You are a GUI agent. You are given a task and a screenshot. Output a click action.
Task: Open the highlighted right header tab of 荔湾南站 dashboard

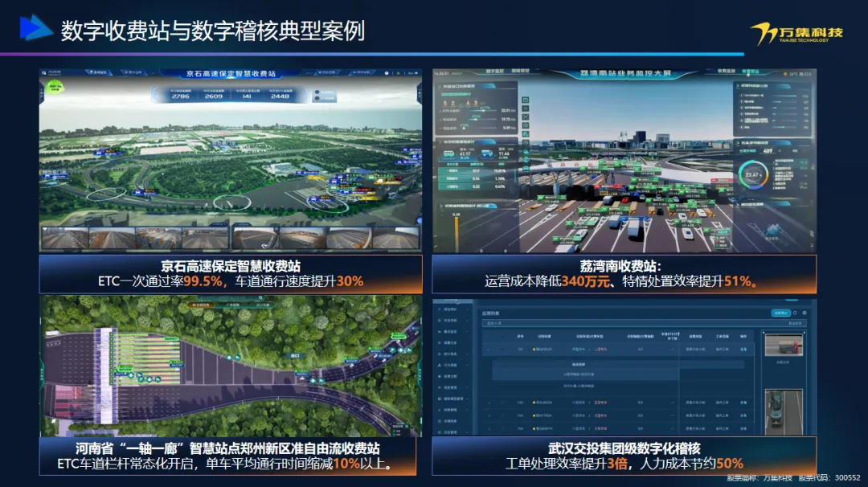coord(750,71)
